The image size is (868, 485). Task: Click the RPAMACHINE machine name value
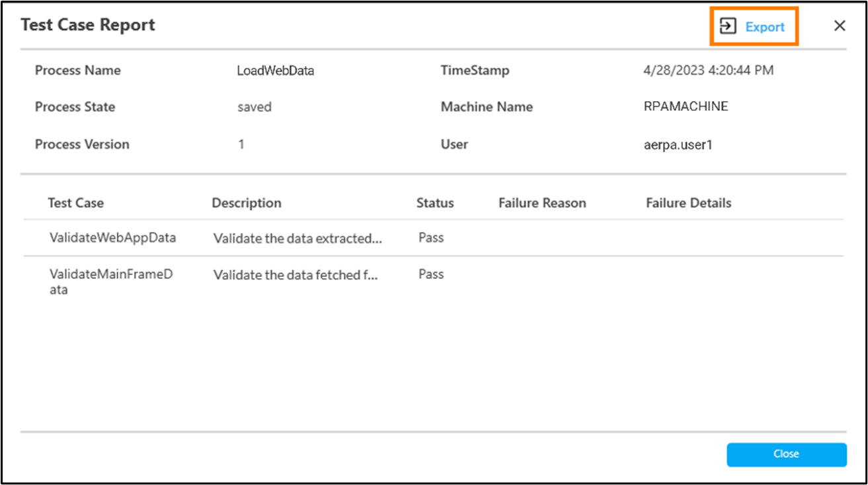(x=686, y=106)
